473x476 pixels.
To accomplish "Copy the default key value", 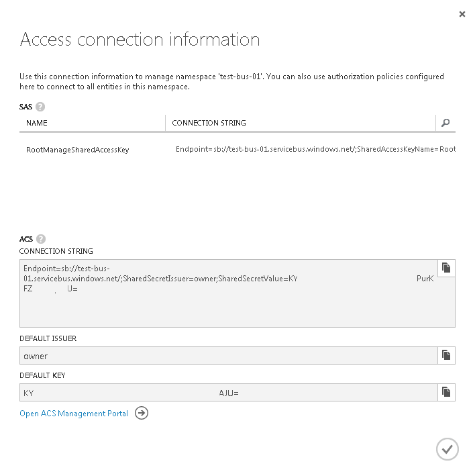I will click(445, 392).
